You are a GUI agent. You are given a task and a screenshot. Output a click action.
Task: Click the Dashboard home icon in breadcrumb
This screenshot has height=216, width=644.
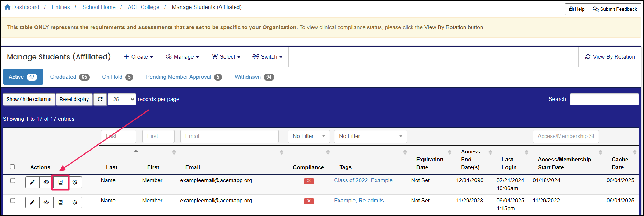(8, 7)
